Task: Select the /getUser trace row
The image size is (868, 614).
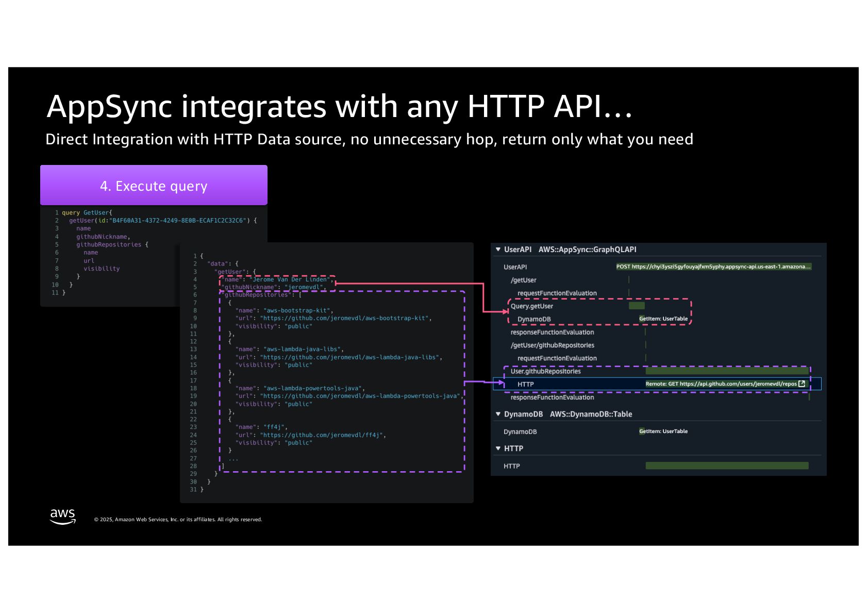Action: click(x=523, y=280)
